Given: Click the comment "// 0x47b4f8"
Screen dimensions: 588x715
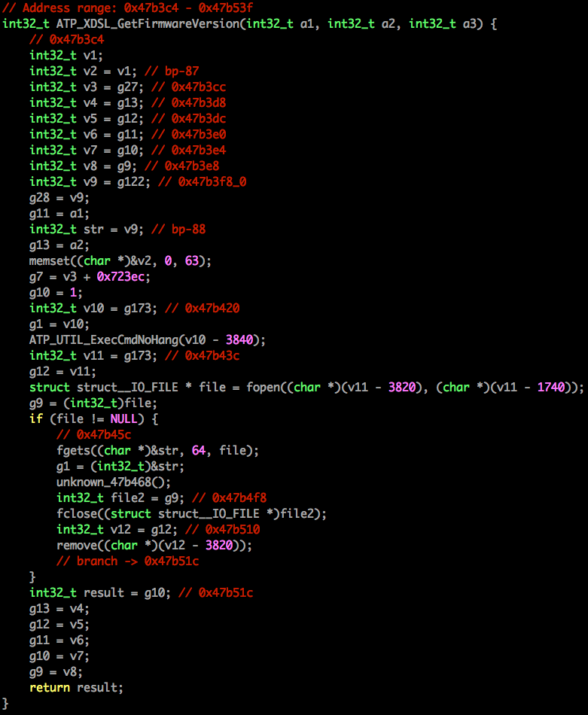Looking at the screenshot, I should tap(229, 498).
